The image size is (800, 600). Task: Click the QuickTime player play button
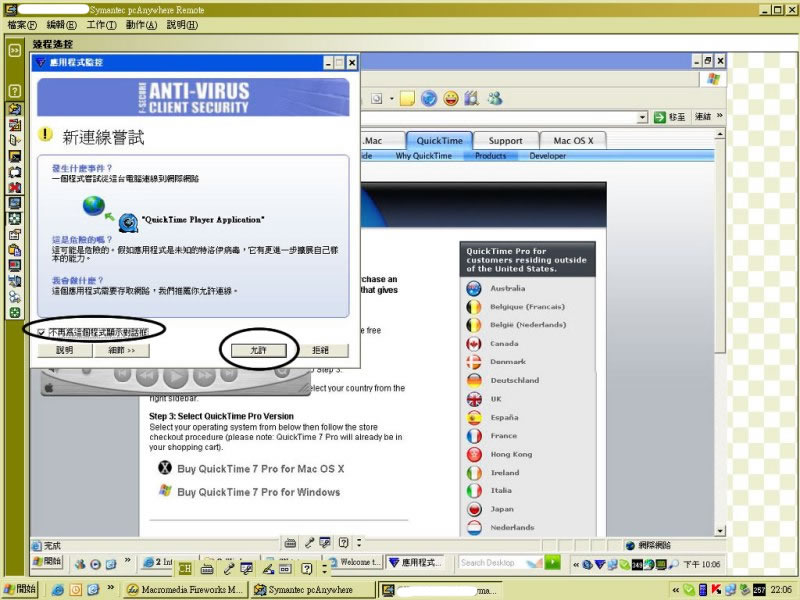175,378
